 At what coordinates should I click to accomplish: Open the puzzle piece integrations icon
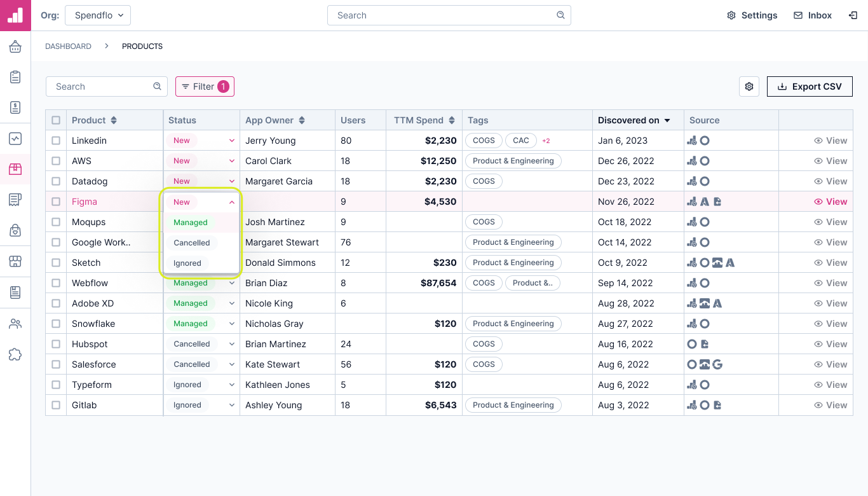click(x=15, y=354)
